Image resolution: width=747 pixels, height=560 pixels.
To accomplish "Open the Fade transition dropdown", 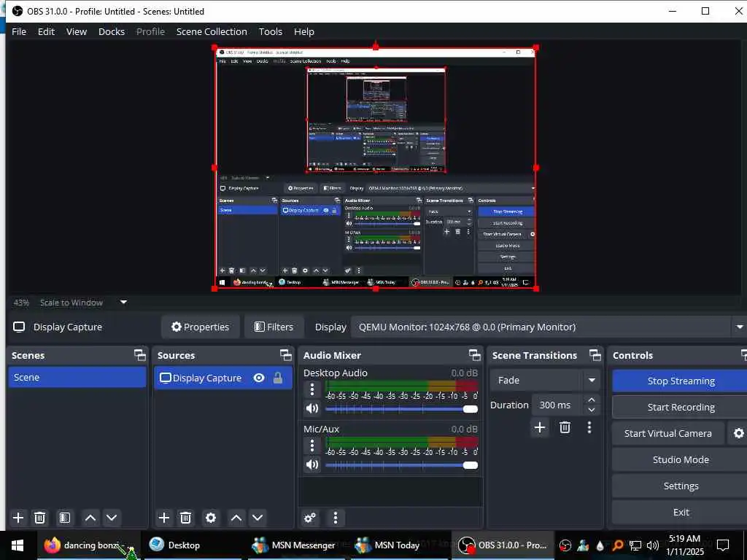I will 544,380.
